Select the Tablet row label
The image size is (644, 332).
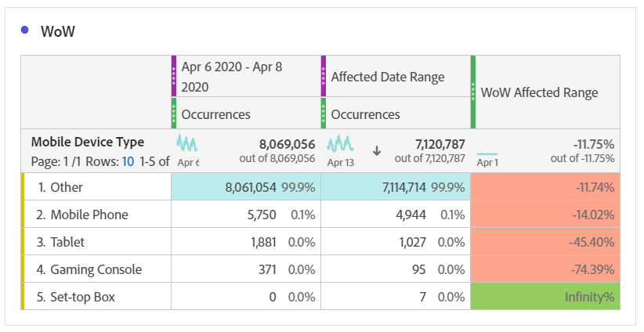pyautogui.click(x=68, y=242)
